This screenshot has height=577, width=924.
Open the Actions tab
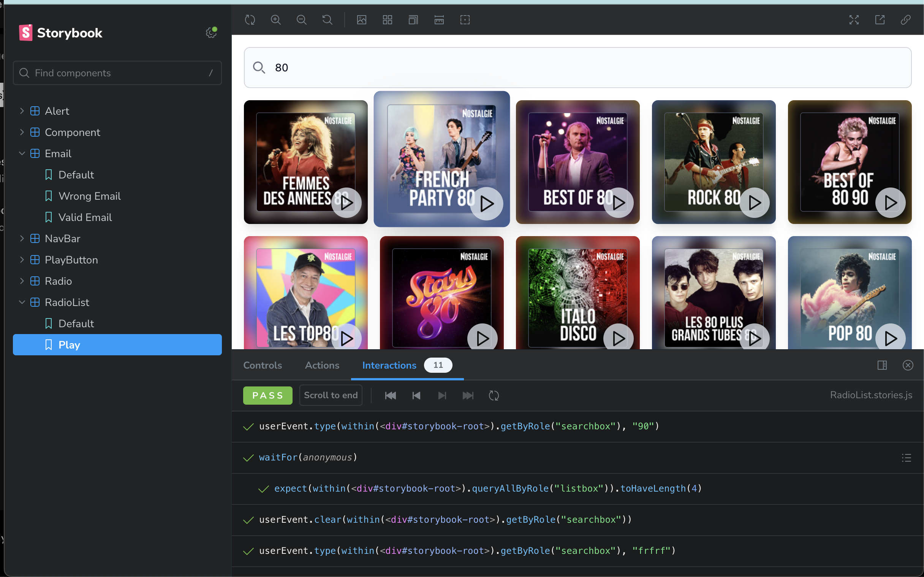(x=322, y=365)
